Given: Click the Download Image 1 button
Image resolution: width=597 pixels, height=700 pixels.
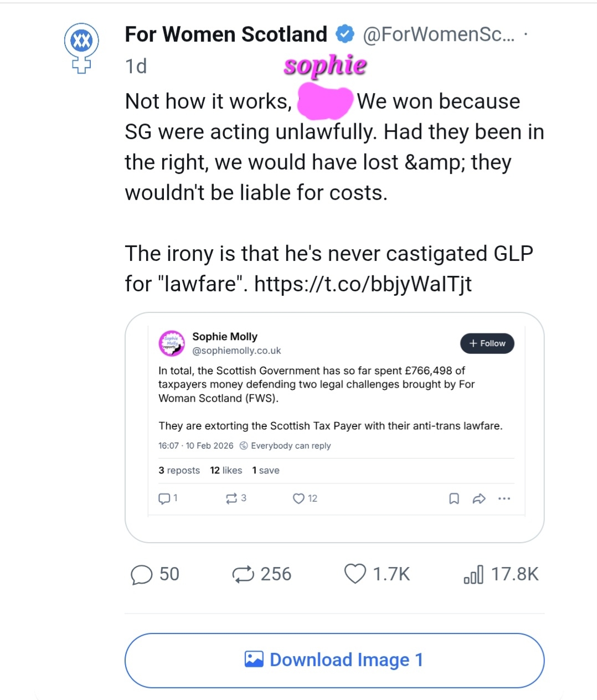Looking at the screenshot, I should [334, 660].
